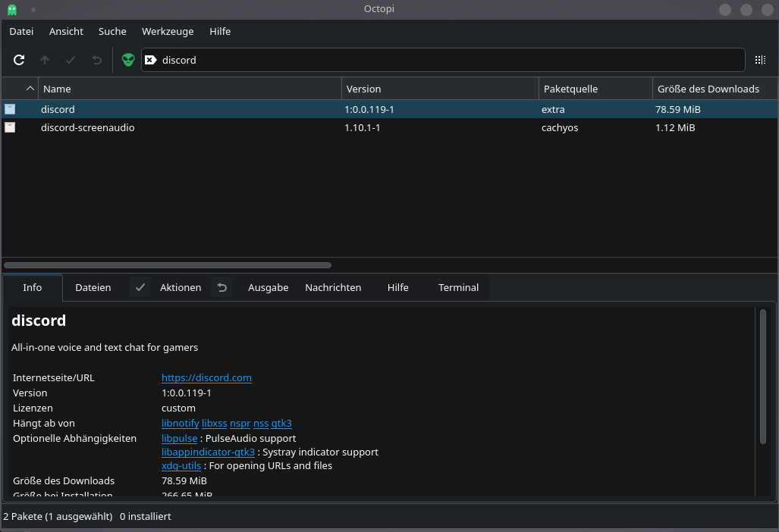Screen dimensions: 779x532
Task: Sort by the Paketquelle column header
Action: 595,89
